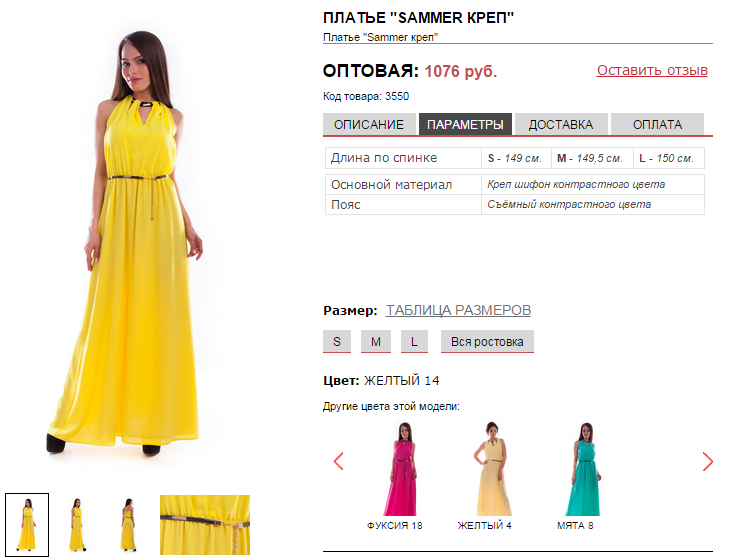731x558 pixels.
Task: Open the ДОСТАВКА tab
Action: coord(561,124)
